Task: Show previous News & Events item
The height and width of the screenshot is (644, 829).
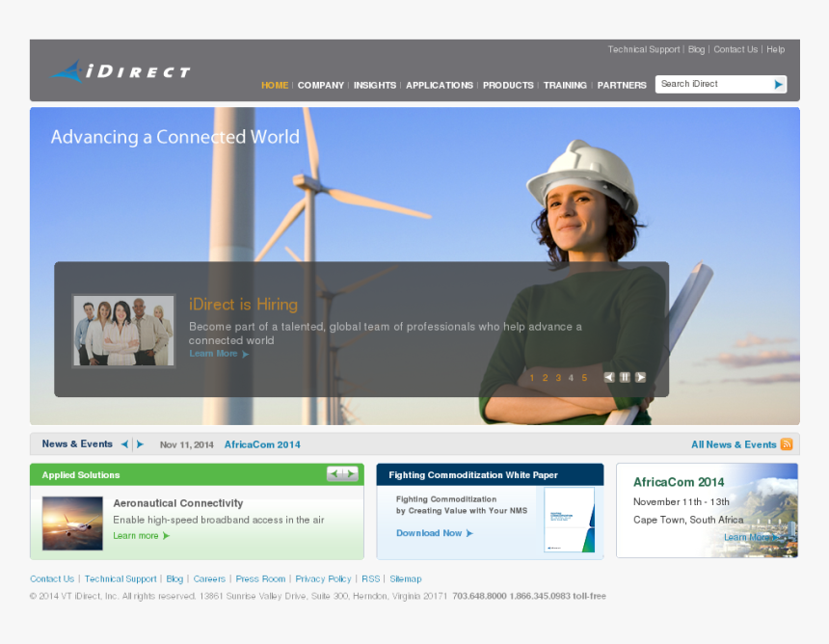Action: pos(124,444)
